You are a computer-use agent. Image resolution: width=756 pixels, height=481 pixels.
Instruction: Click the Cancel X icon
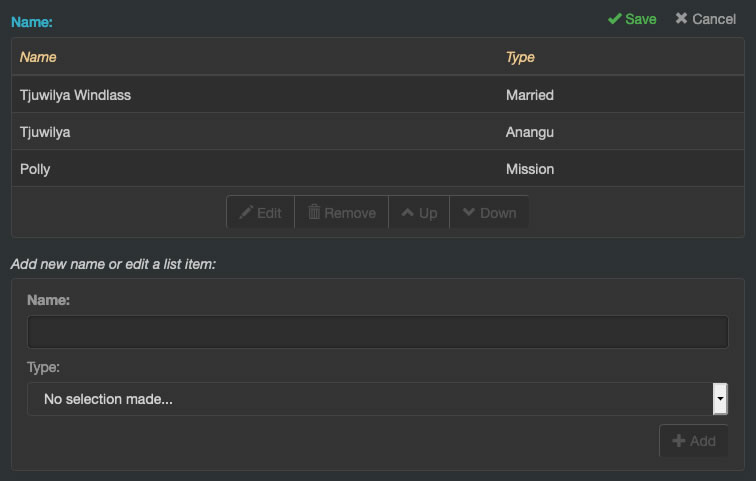click(681, 18)
